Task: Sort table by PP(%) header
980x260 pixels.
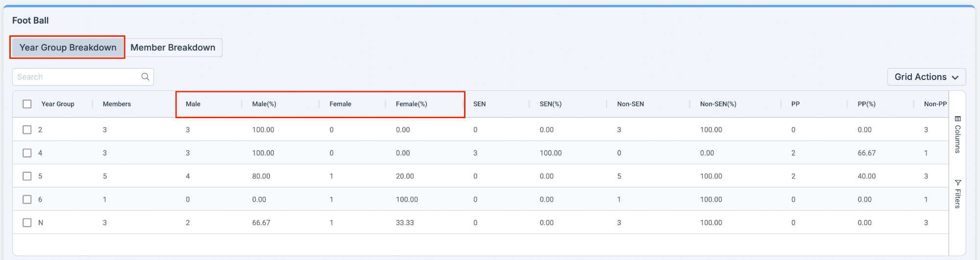Action: click(866, 104)
